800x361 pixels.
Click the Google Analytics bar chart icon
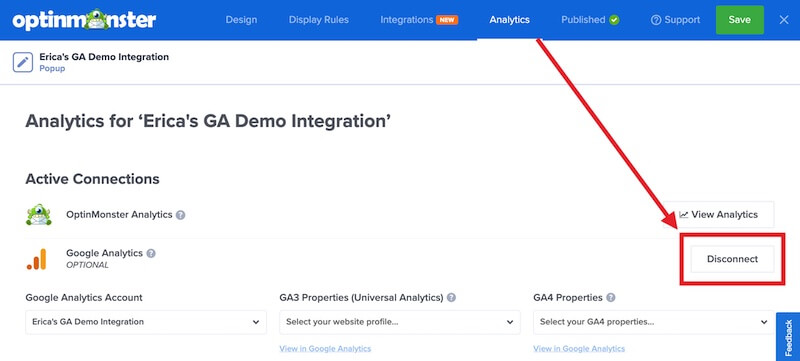click(x=37, y=259)
